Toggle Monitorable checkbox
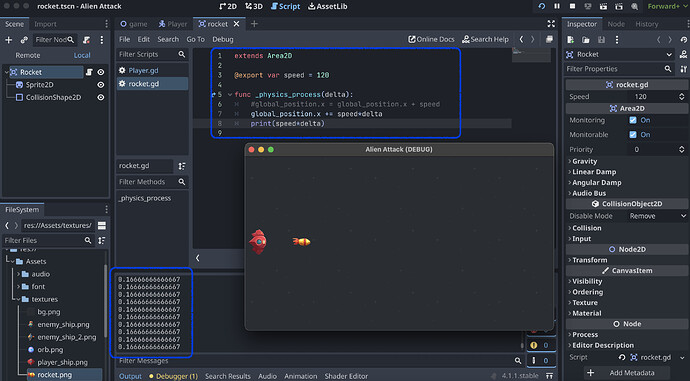 (633, 135)
